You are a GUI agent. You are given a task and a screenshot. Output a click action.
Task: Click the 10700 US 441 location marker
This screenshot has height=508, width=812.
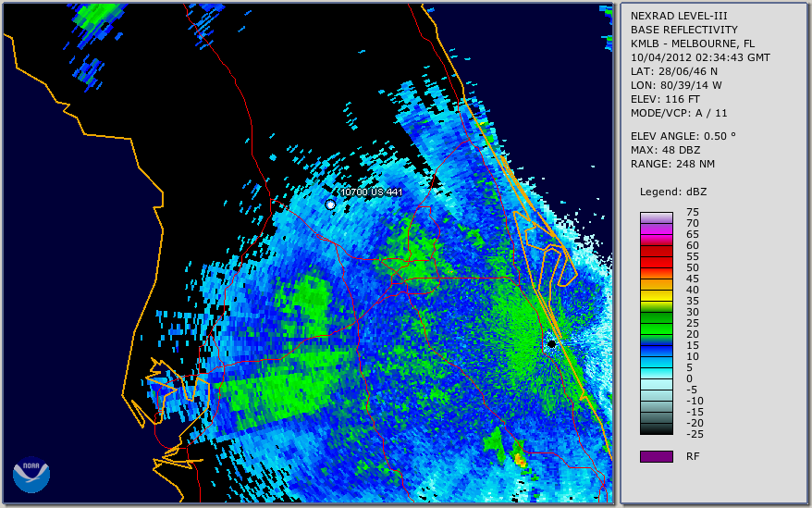[330, 204]
